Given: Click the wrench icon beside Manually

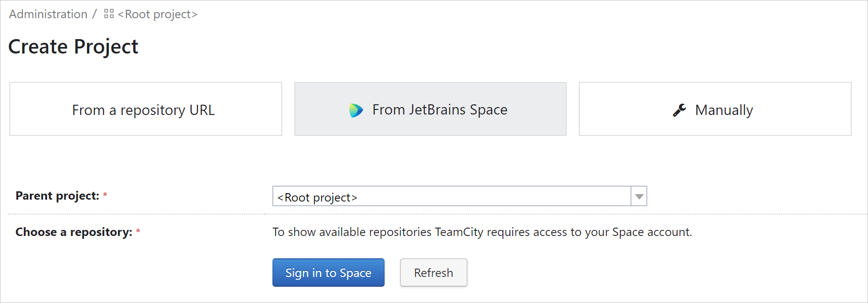Looking at the screenshot, I should 679,110.
